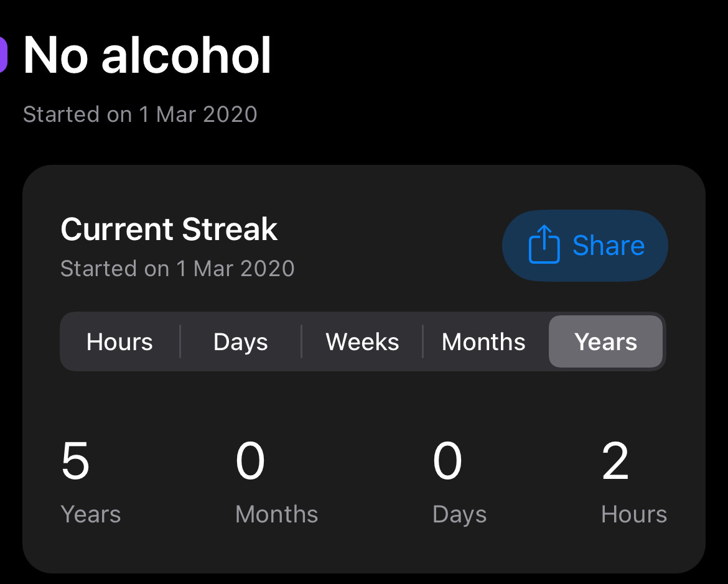Select the Months segment
Viewport: 728px width, 584px height.
[x=483, y=341]
